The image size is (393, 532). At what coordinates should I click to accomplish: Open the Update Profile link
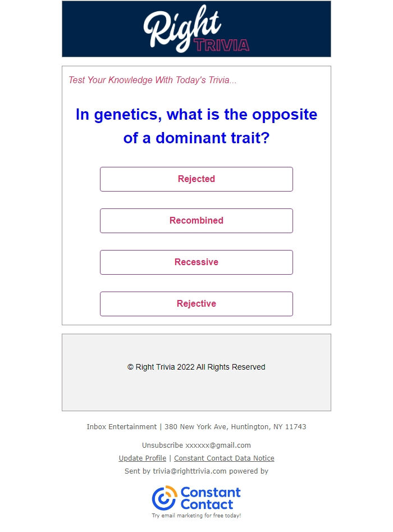pos(143,458)
